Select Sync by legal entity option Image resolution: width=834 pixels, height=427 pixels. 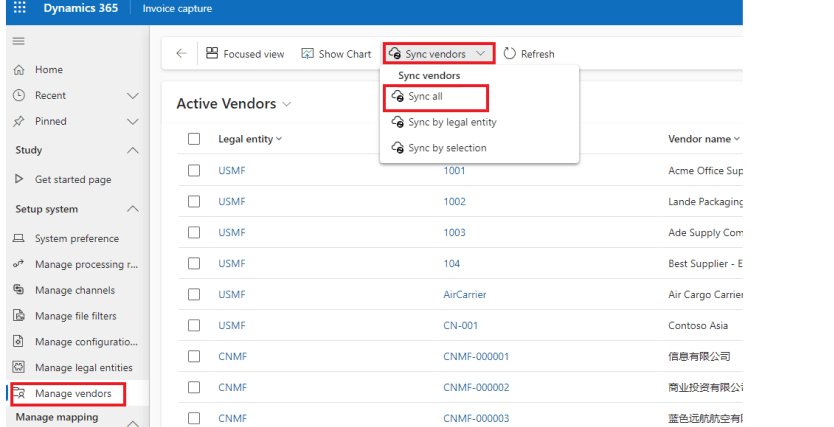point(451,122)
